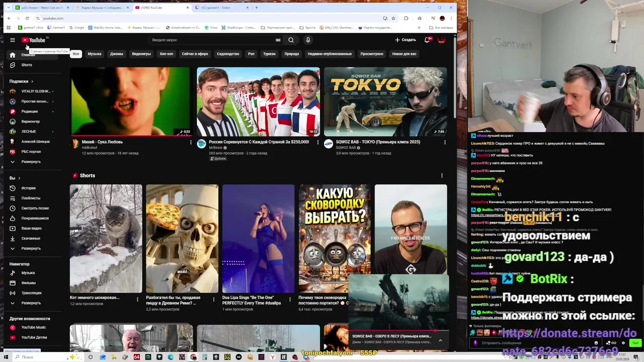
Task: Open YouTube Music from the sidebar
Action: (x=33, y=327)
